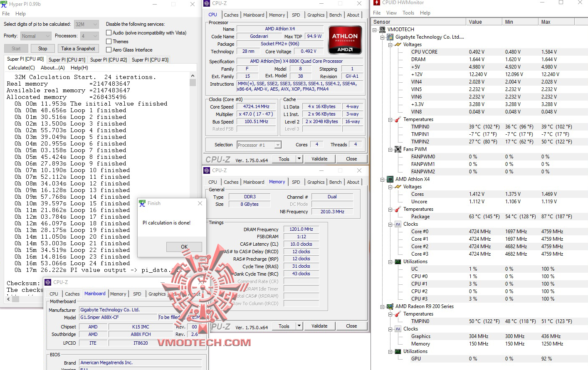Toggle the Themes checkbox in Hyper PI
Viewport: 588px width, 370px height.
click(x=109, y=42)
